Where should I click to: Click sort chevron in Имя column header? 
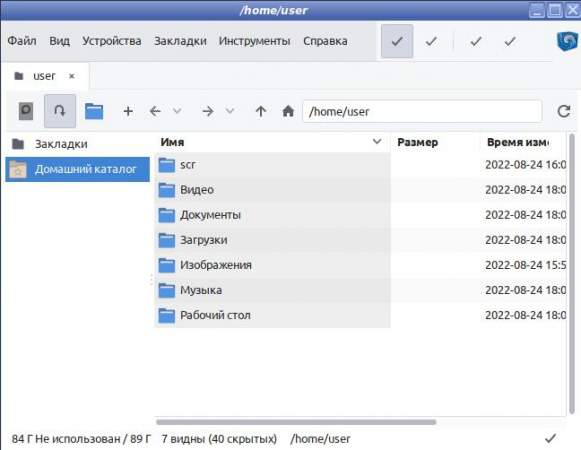377,142
